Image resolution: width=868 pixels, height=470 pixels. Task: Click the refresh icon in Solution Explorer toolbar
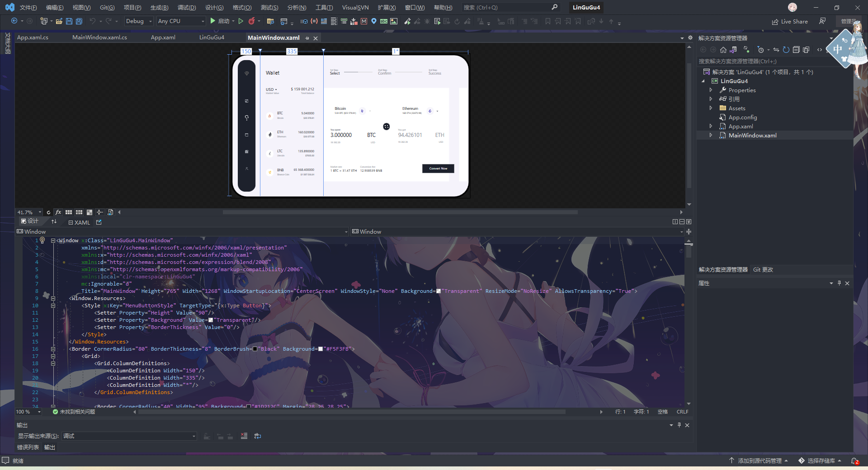786,50
